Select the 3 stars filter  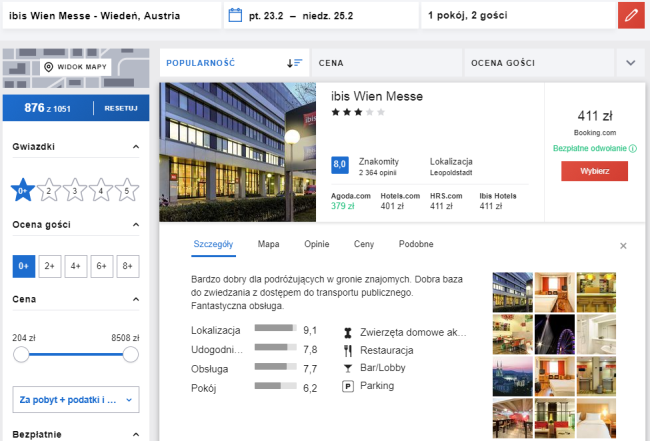click(x=75, y=190)
